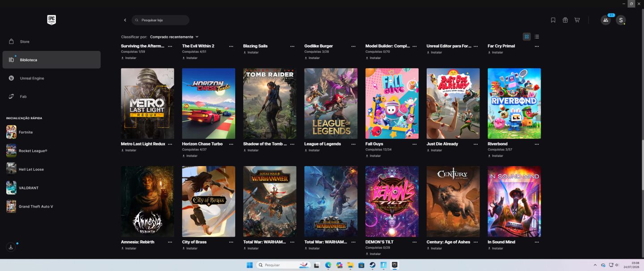
Task: Show hidden tray icons chevron
Action: pyautogui.click(x=595, y=265)
